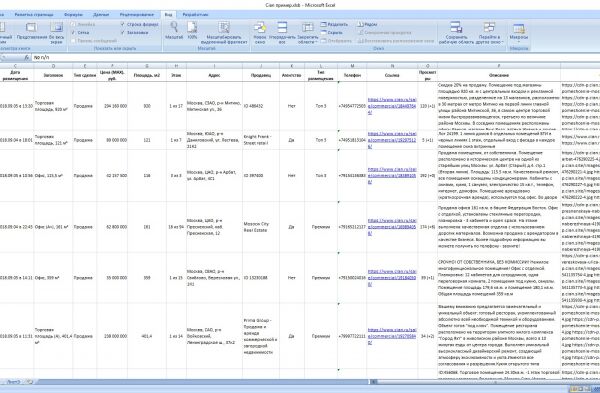Open Представления custom views
Viewport: 600px width, 393px height.
pyautogui.click(x=32, y=31)
